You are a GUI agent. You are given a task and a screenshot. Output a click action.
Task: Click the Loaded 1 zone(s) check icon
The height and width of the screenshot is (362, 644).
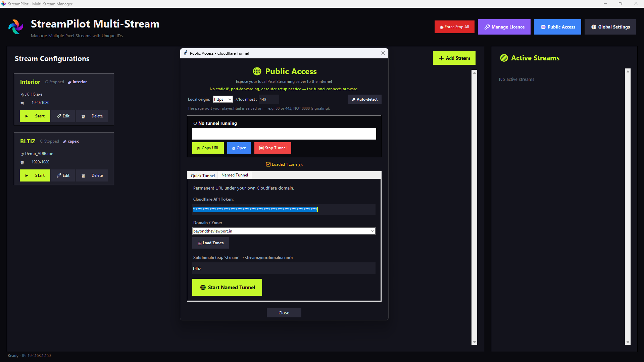click(x=268, y=164)
